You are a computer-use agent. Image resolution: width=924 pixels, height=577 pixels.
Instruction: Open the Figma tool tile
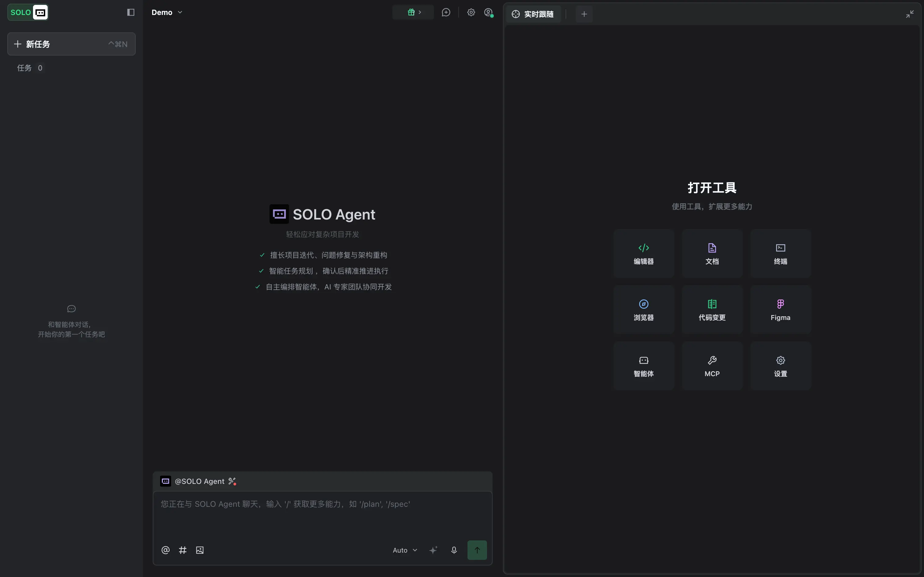pyautogui.click(x=780, y=310)
